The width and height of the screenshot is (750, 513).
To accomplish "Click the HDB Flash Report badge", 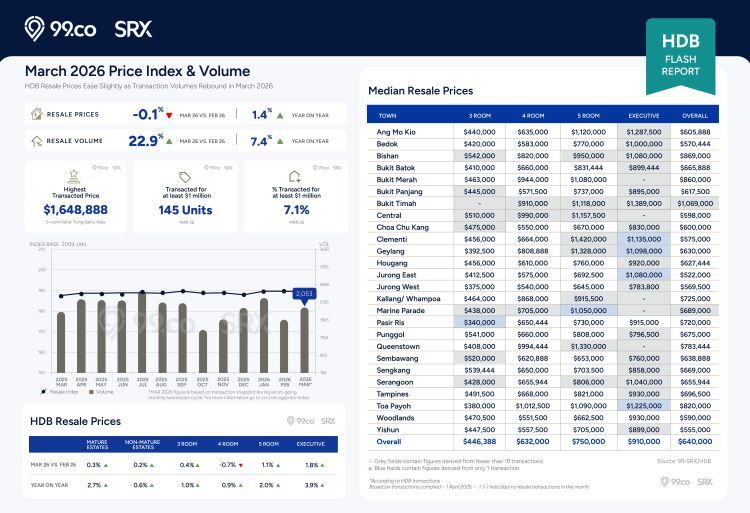I will click(x=680, y=49).
